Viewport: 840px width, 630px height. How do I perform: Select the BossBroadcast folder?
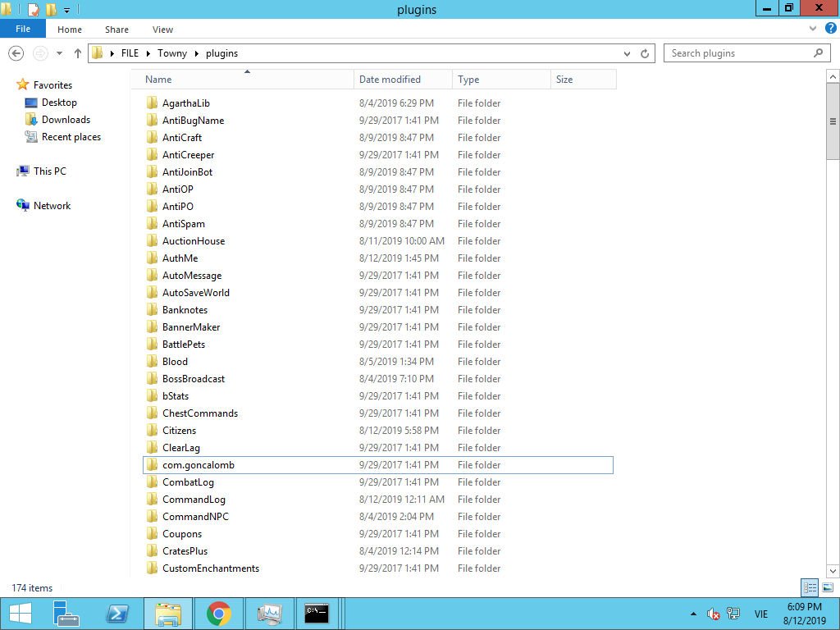(377, 379)
